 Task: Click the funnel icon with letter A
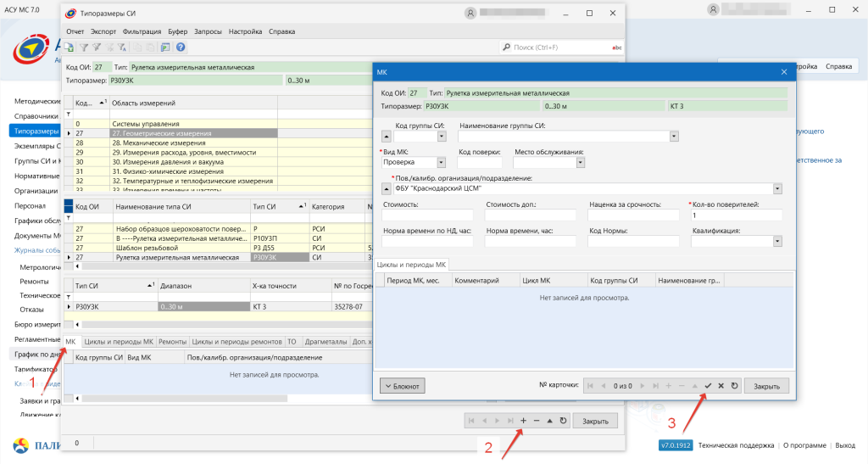click(x=122, y=48)
